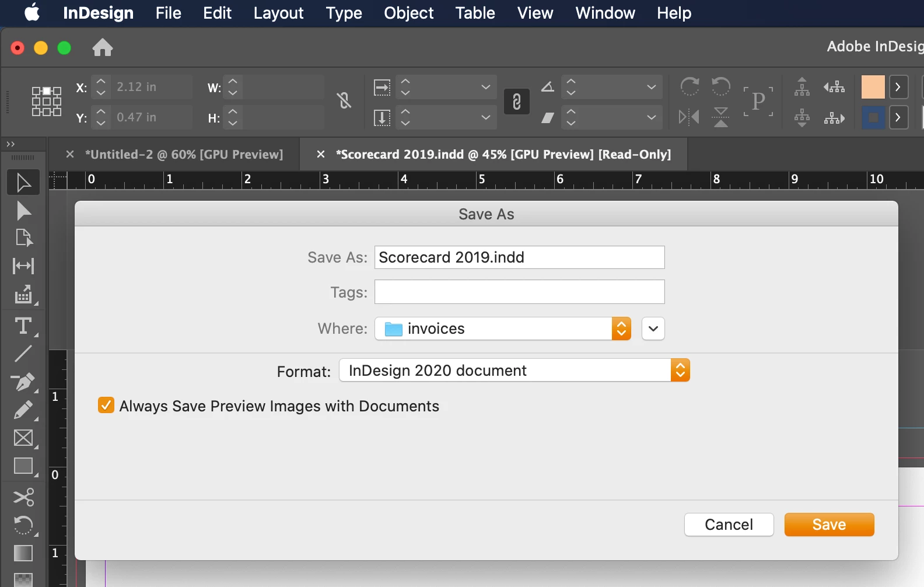Select the Gradient Swatch tool

pyautogui.click(x=23, y=553)
